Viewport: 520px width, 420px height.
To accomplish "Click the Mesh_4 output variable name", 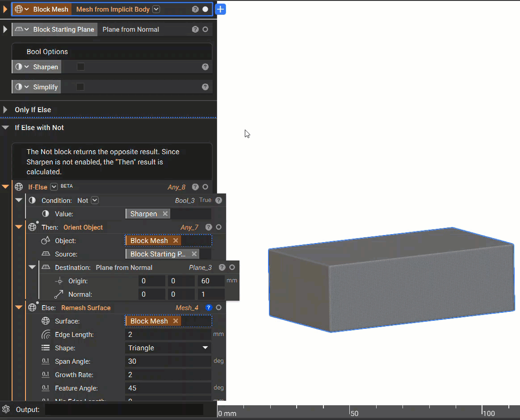I will pyautogui.click(x=187, y=307).
